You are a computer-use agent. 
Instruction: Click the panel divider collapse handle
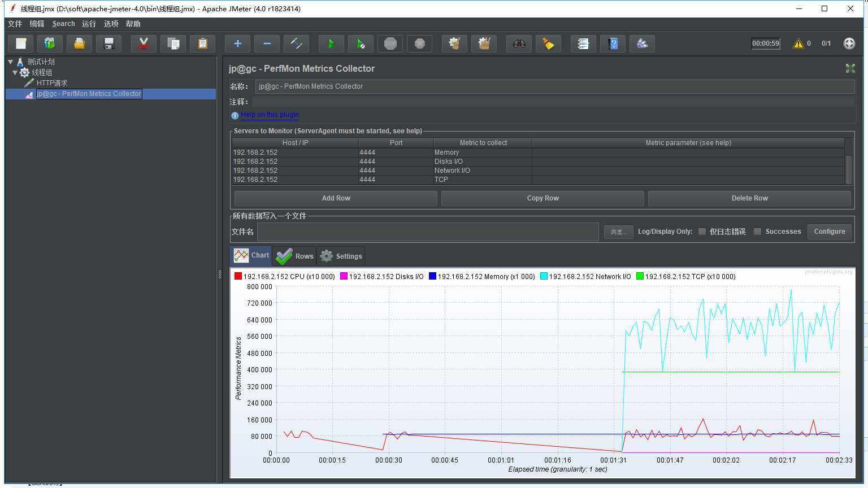pyautogui.click(x=220, y=274)
